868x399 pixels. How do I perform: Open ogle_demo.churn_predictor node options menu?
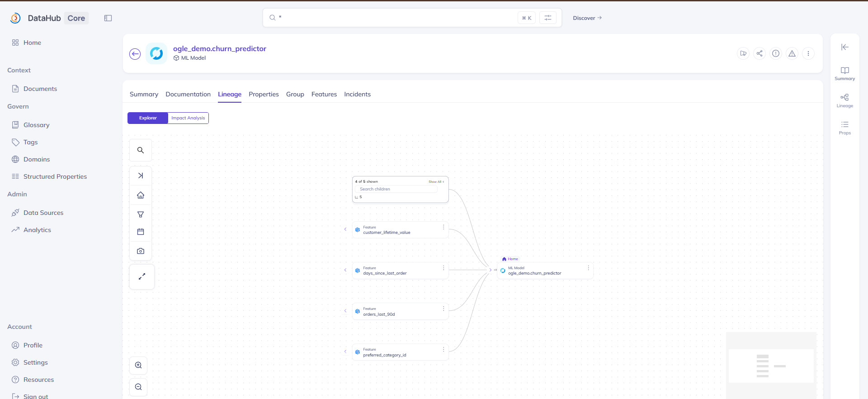tap(588, 268)
